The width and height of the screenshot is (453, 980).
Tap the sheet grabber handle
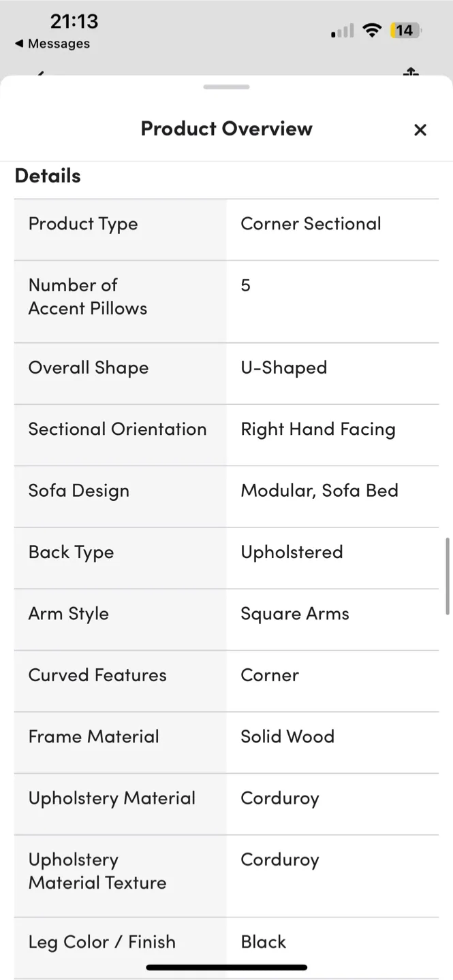point(226,86)
